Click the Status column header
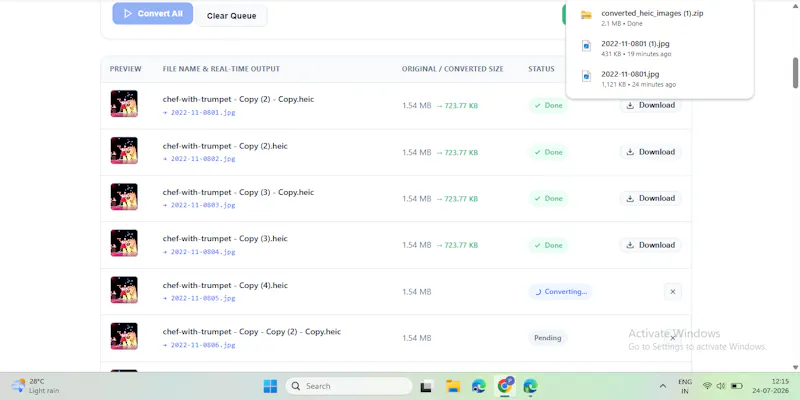Screen dimensions: 800x400 pos(541,69)
